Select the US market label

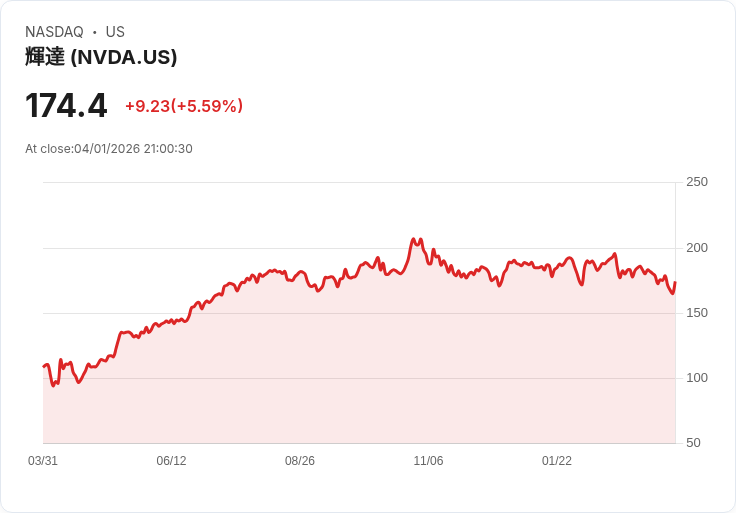pyautogui.click(x=115, y=32)
